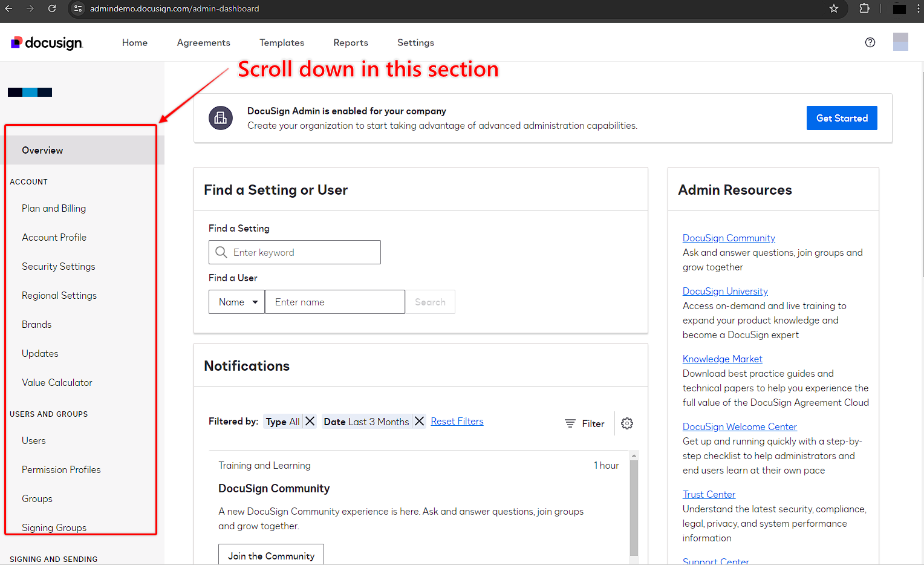924x574 pixels.
Task: Click the organization building icon
Action: click(221, 118)
